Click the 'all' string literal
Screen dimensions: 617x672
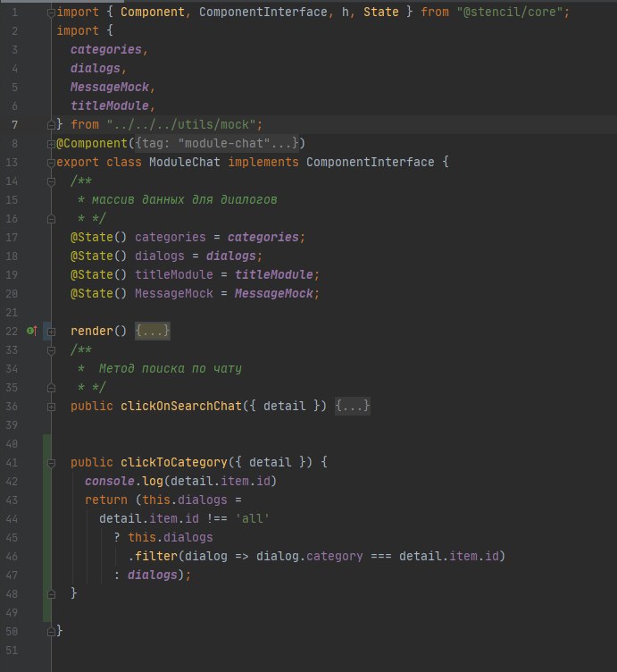tap(253, 518)
